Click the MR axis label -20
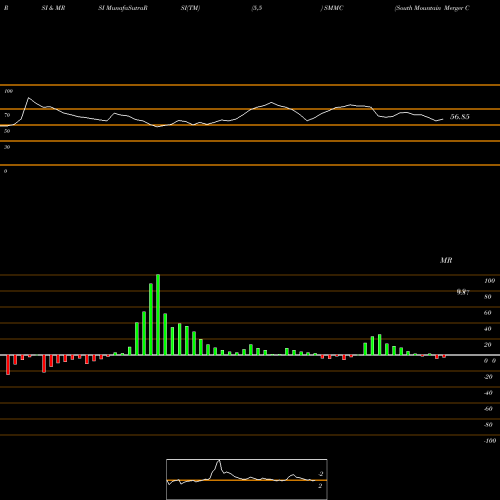 pyautogui.click(x=488, y=377)
